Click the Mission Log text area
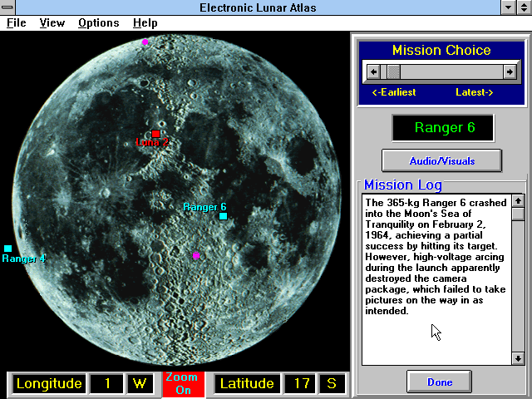The width and height of the screenshot is (532, 399). tap(436, 279)
